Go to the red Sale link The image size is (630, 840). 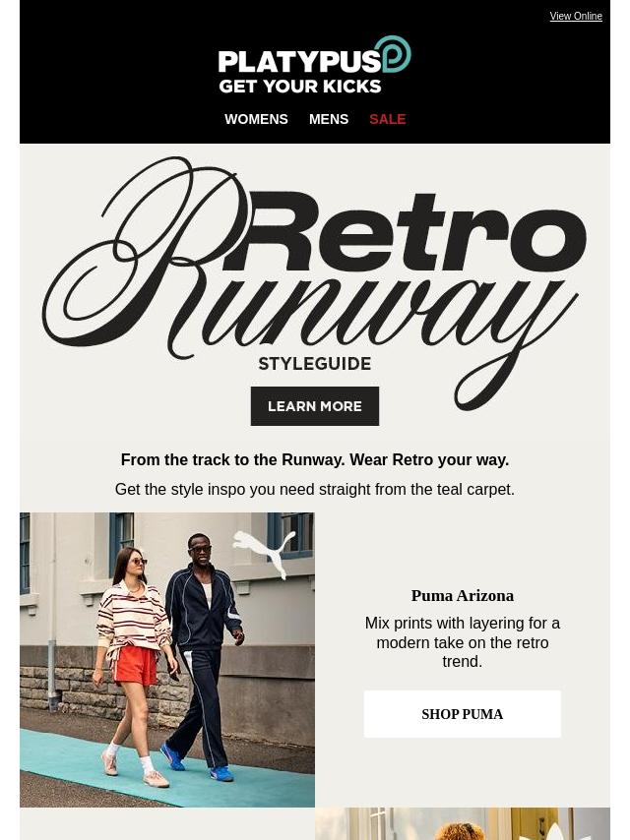(x=387, y=119)
